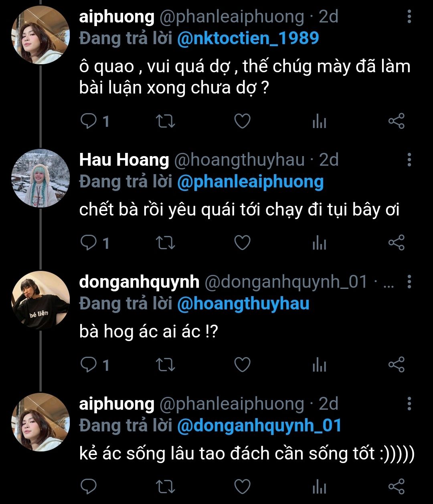
Task: View analytics of aiphuong's last tweet
Action: tap(319, 487)
